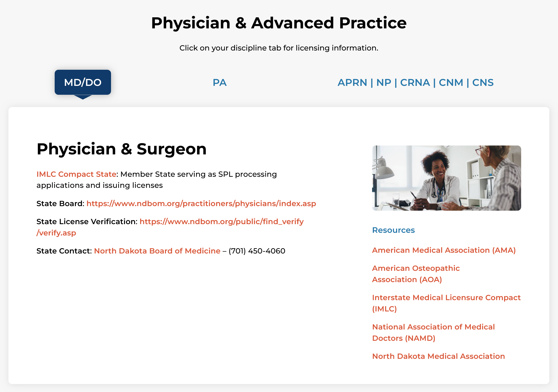Click the doctor and patient photo
Image resolution: width=558 pixels, height=392 pixels.
point(446,178)
